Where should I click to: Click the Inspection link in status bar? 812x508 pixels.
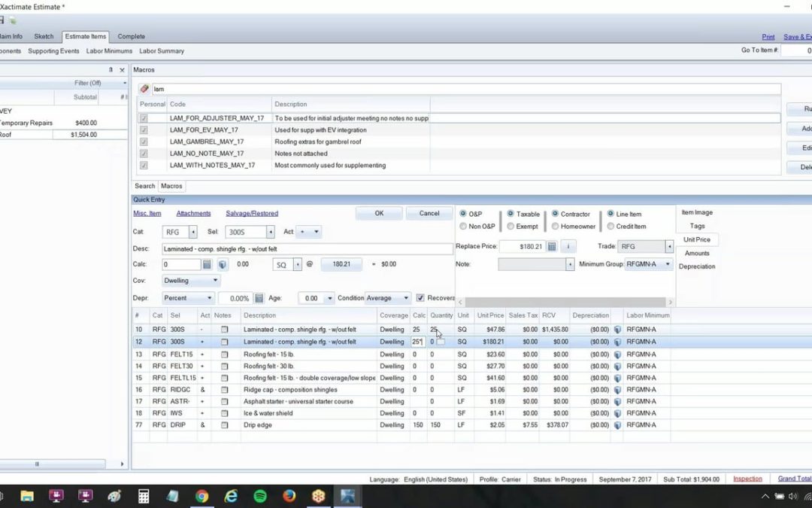747,479
